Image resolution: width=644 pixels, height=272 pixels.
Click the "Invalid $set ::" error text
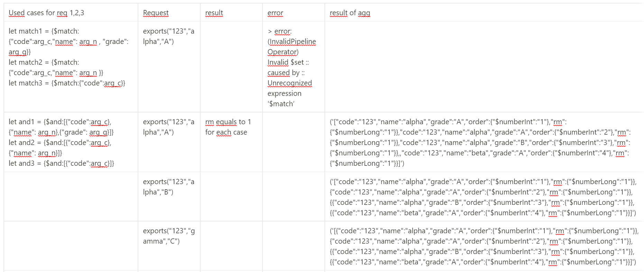tap(288, 62)
